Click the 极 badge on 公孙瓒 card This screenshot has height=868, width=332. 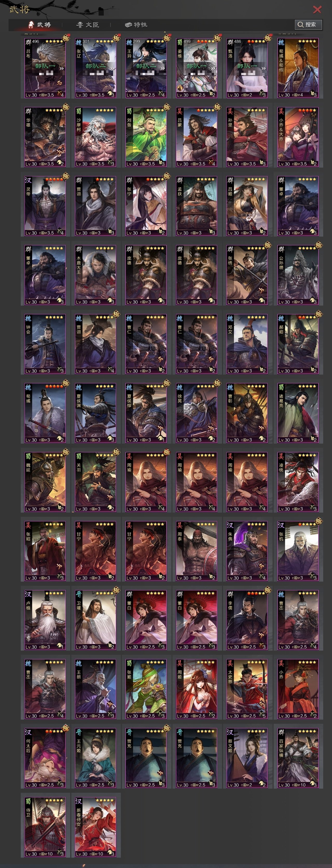coord(319,245)
